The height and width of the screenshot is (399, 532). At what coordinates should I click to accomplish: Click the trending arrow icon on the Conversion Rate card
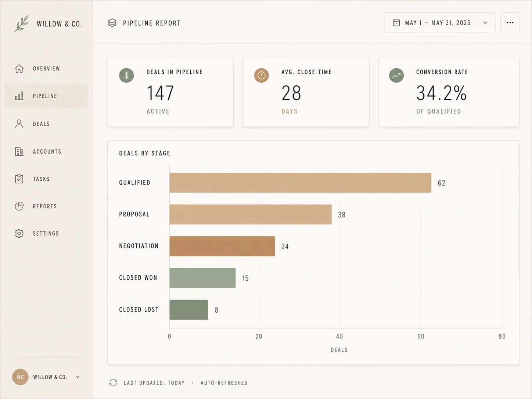[x=396, y=75]
